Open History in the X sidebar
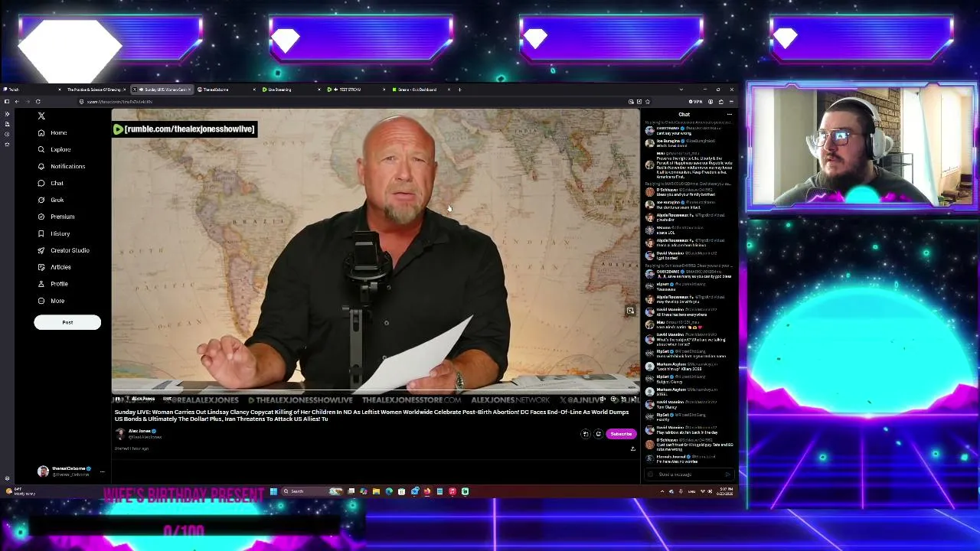The height and width of the screenshot is (551, 980). (x=54, y=233)
